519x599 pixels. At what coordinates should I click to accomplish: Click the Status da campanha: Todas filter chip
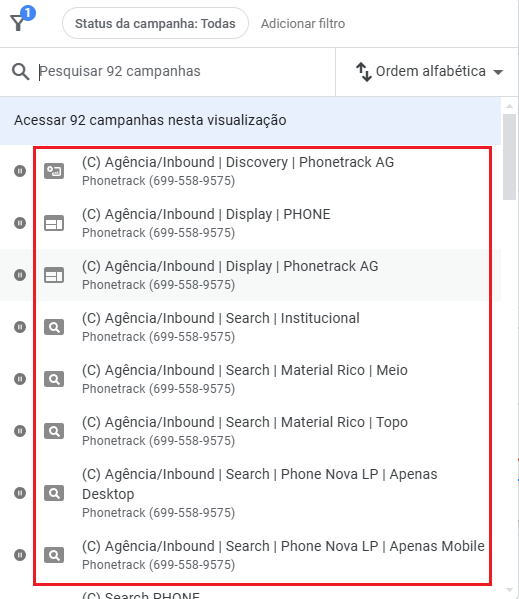155,23
